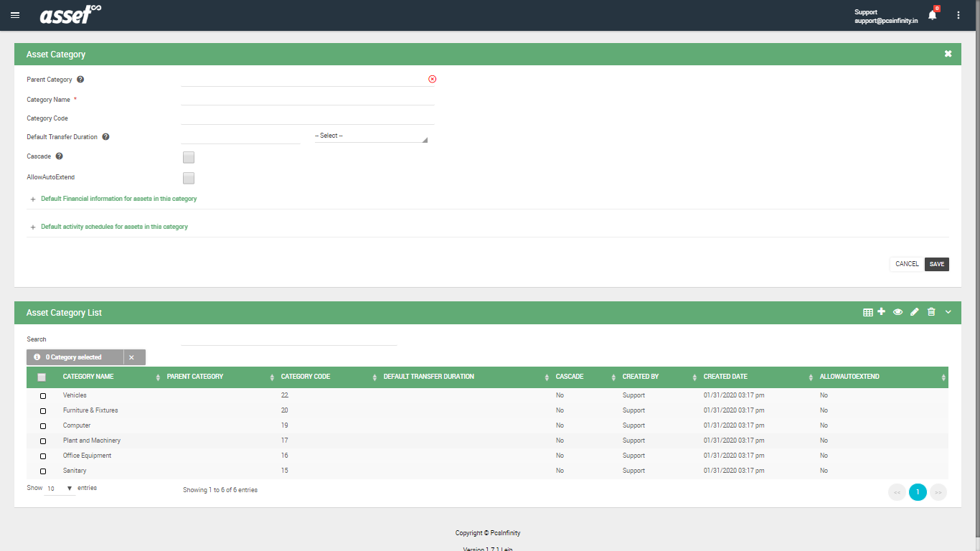
Task: Show Default Transfer Duration help icon
Action: pos(105,137)
